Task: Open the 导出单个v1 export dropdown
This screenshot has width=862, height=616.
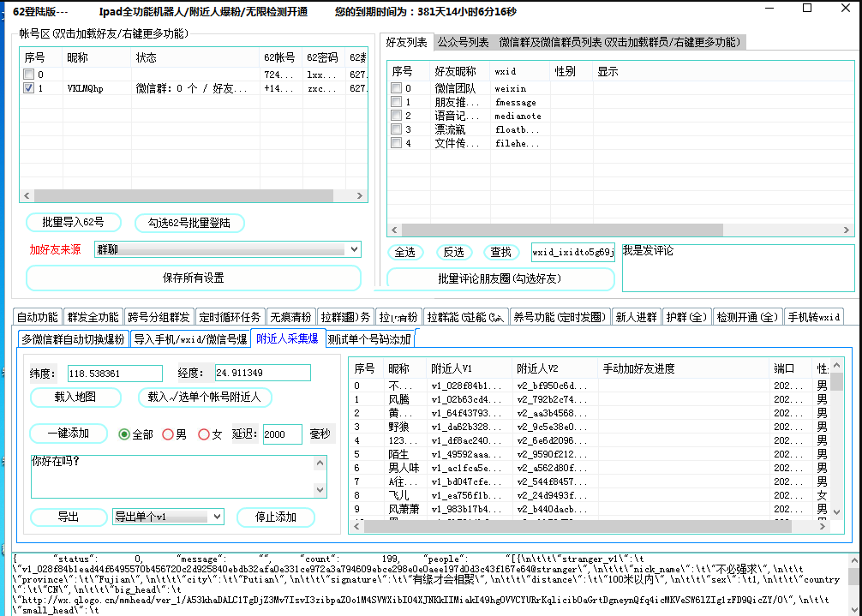Action: click(168, 517)
